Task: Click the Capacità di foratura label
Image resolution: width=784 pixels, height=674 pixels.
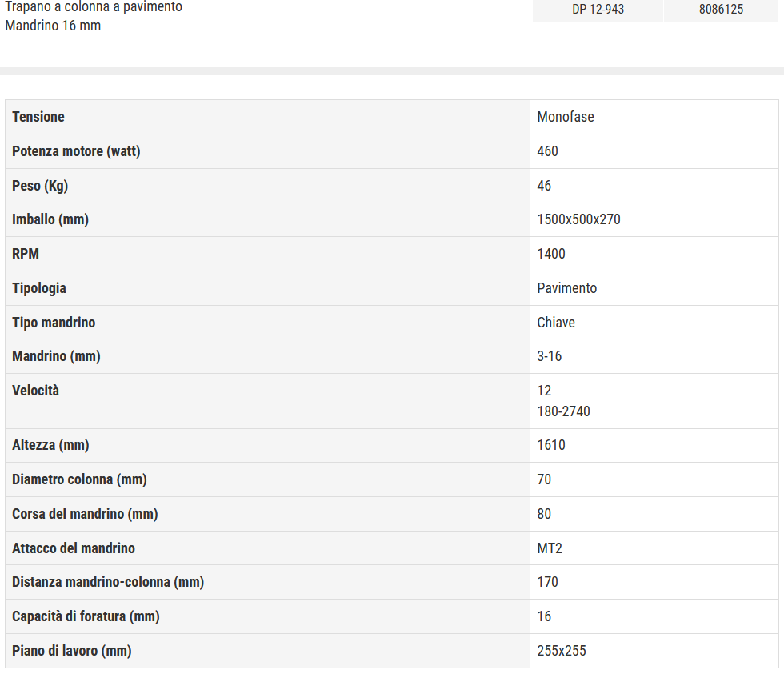Action: tap(86, 616)
